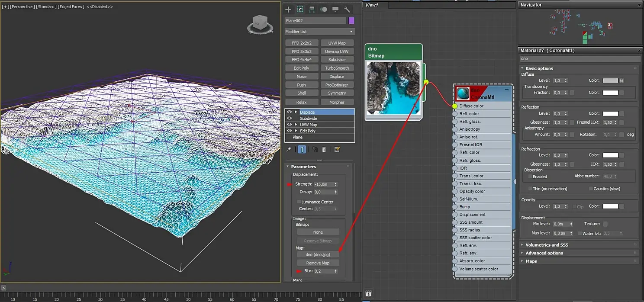This screenshot has height=302, width=644.
Task: Open the purple object color swatch
Action: (x=351, y=21)
